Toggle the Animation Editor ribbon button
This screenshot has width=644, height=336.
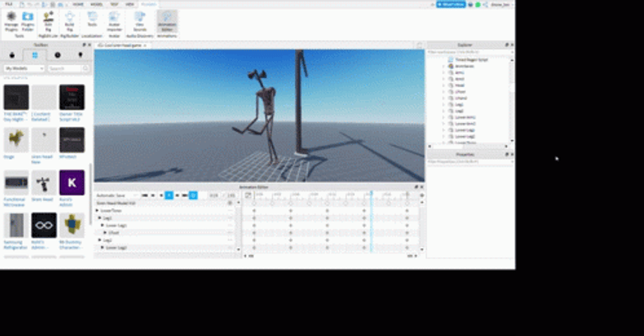pyautogui.click(x=167, y=22)
